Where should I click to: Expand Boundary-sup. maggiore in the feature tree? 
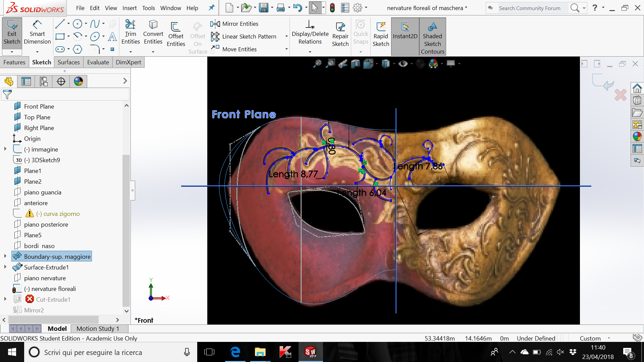5,256
